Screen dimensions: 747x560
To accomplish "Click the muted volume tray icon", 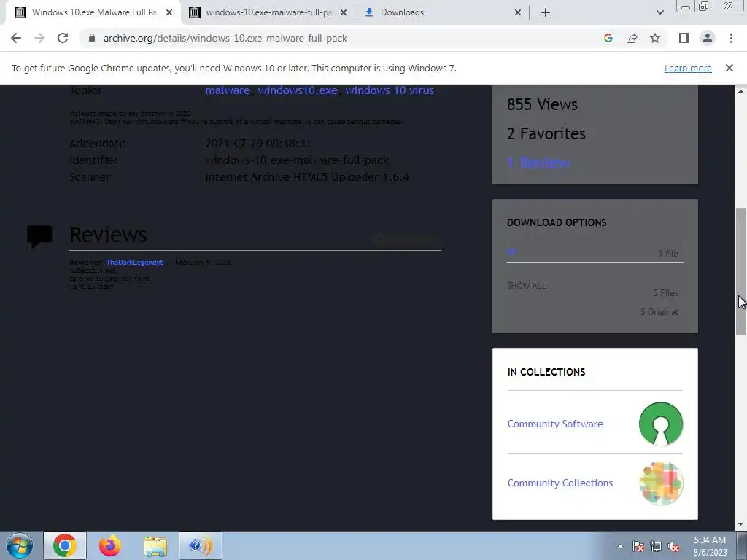I will (x=673, y=546).
